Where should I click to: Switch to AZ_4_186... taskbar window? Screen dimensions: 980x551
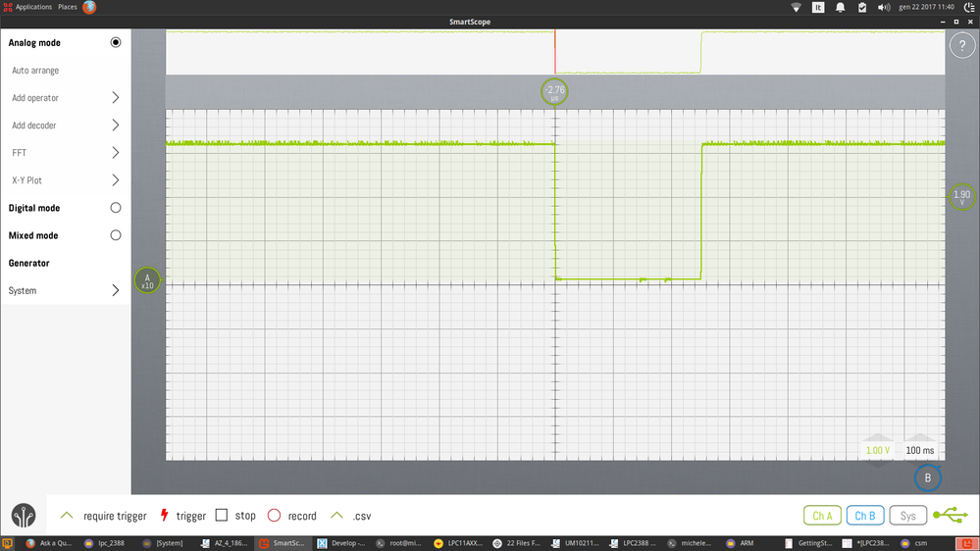[225, 543]
